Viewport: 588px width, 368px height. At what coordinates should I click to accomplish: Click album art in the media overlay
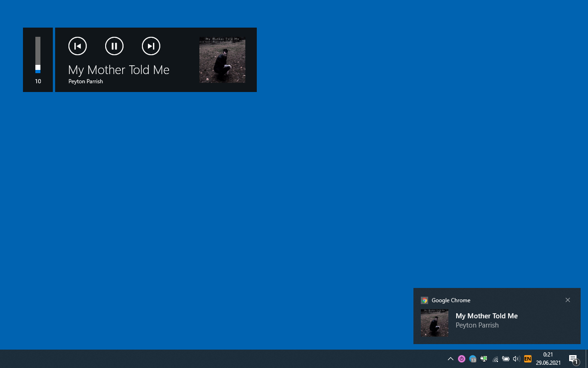pyautogui.click(x=222, y=60)
